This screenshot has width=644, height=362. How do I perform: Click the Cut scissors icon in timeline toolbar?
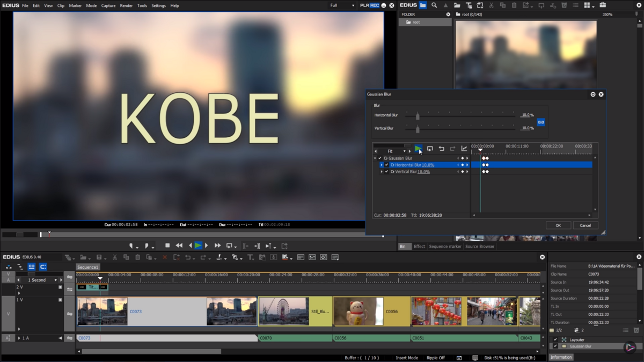tap(115, 257)
